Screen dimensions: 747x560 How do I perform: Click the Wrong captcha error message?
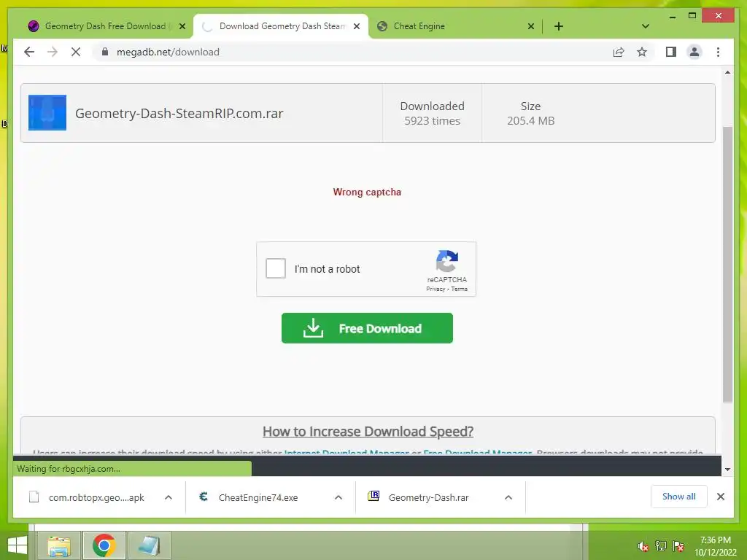(x=367, y=192)
